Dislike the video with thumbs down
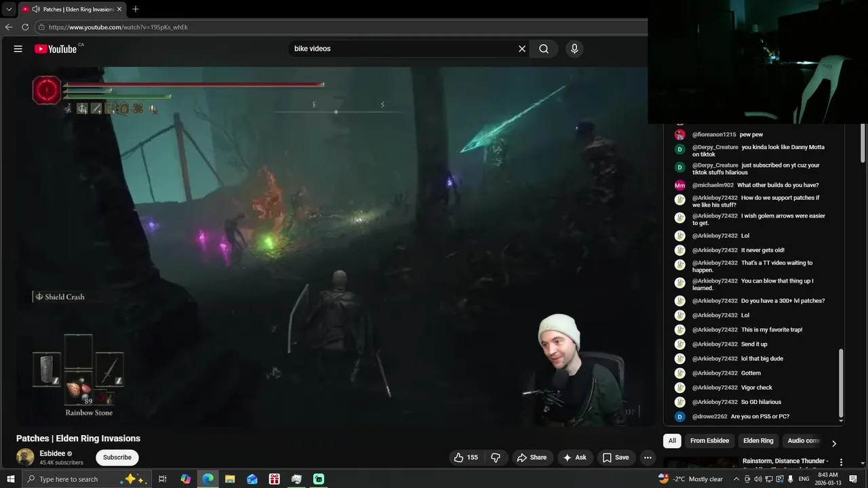The height and width of the screenshot is (488, 868). (496, 457)
